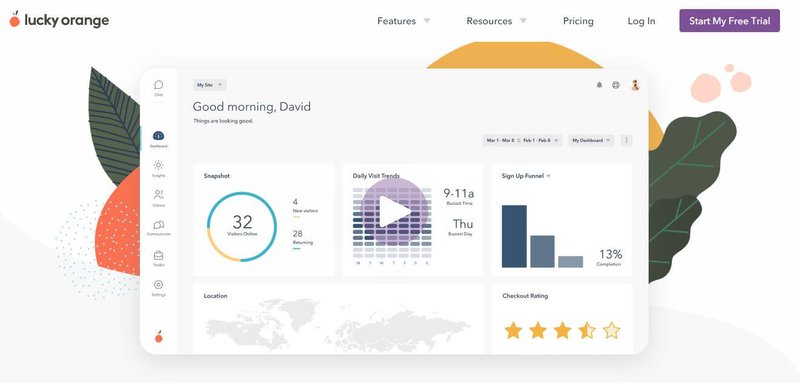800x383 pixels.
Task: Click the Log In link
Action: [641, 21]
